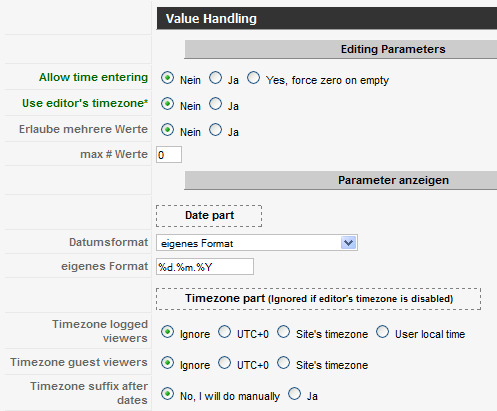Choose UTC+0 for Timezone guest viewers
Viewport: 497px width, 411px height.
point(224,363)
